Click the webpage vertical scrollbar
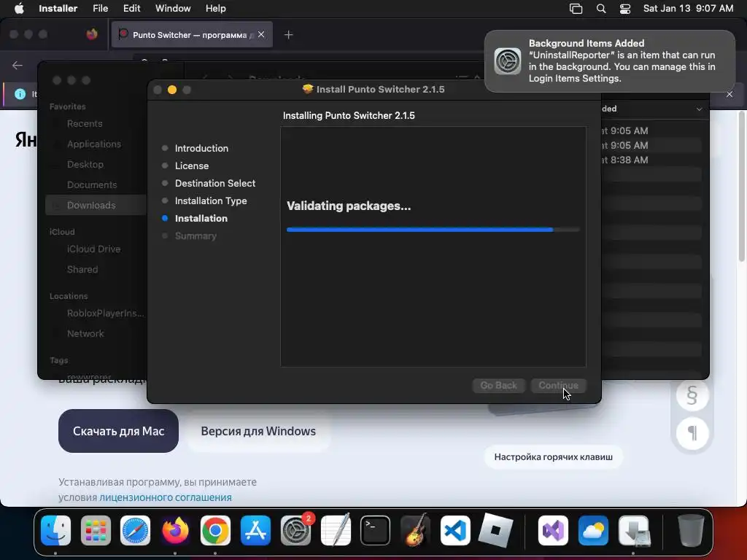Viewport: 747px width, 560px height. click(x=741, y=187)
